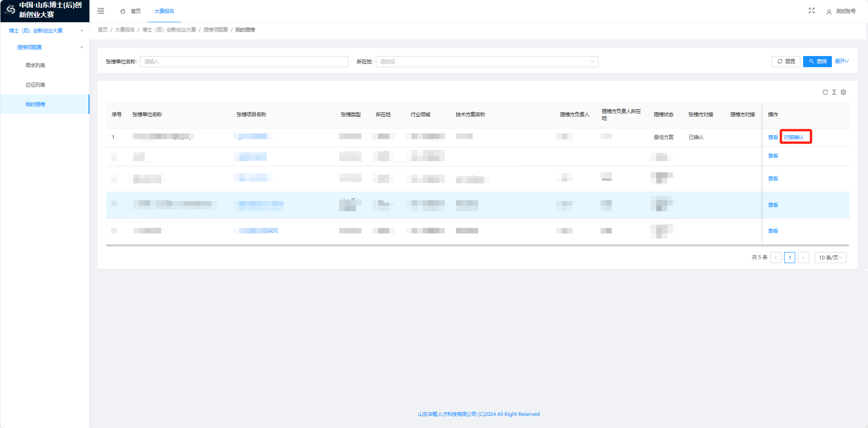Toggle fullscreen mode icon in header
The height and width of the screenshot is (428, 868).
[811, 11]
